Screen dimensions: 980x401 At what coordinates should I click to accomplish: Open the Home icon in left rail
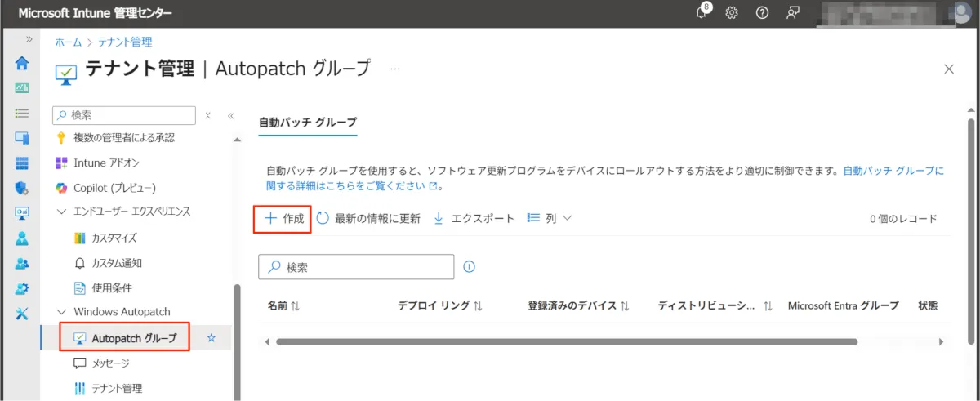tap(22, 63)
